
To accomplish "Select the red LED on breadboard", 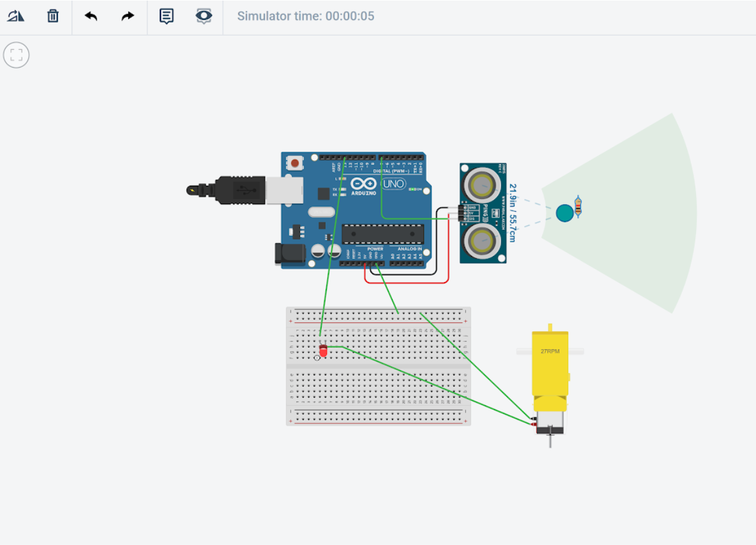I will 323,351.
